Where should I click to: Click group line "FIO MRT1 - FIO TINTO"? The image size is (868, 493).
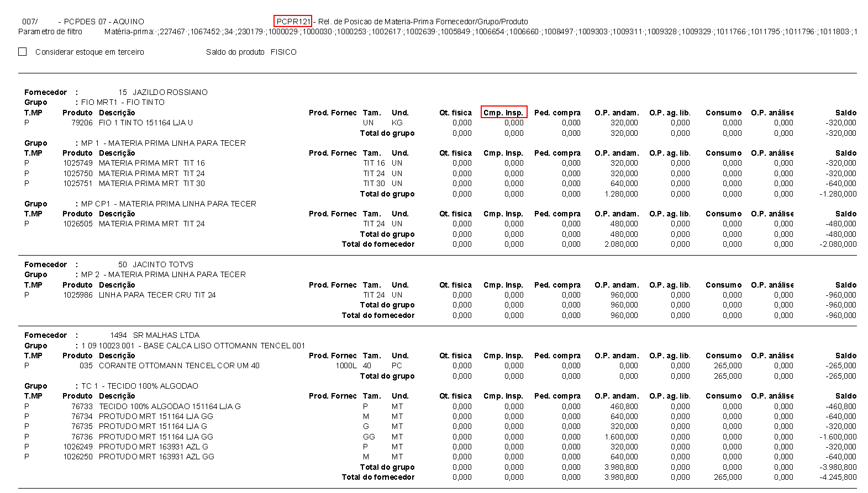123,102
